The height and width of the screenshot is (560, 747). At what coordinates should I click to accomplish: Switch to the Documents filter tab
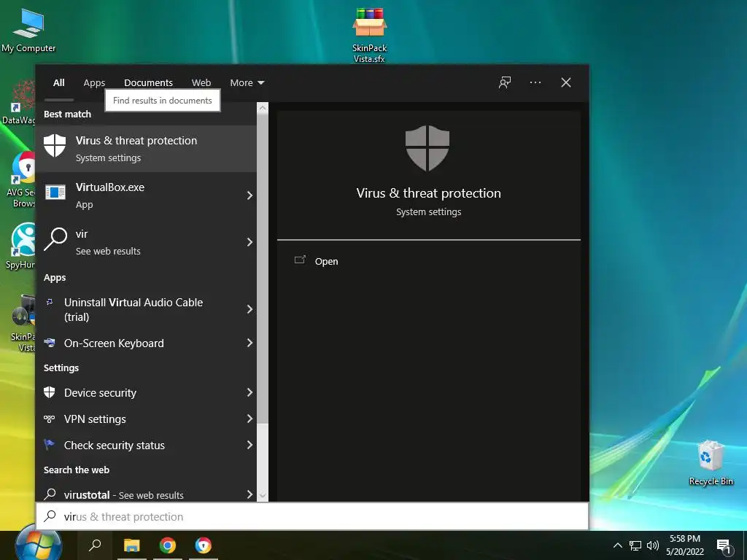(x=148, y=83)
